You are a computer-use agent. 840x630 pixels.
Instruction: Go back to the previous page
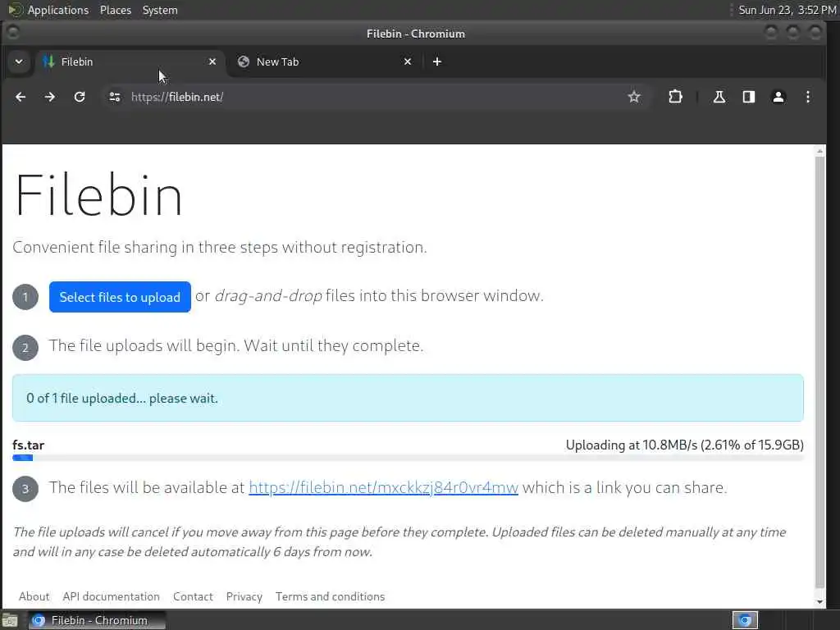(x=21, y=97)
